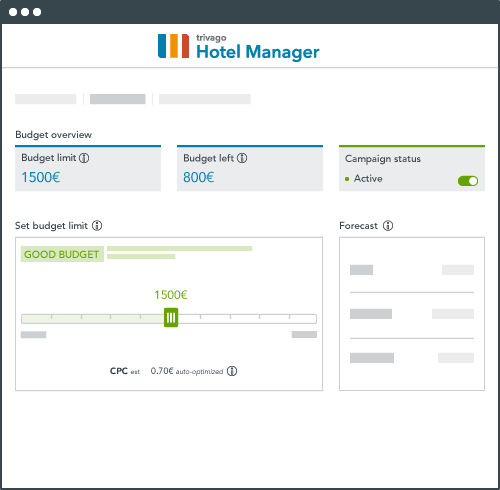Click the green budget slider handle
The height and width of the screenshot is (490, 500).
pyautogui.click(x=171, y=318)
